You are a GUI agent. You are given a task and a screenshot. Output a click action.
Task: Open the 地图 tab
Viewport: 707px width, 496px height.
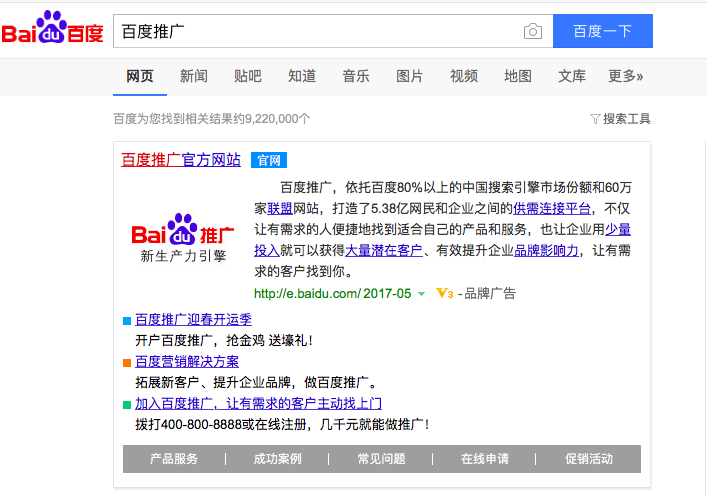(518, 76)
